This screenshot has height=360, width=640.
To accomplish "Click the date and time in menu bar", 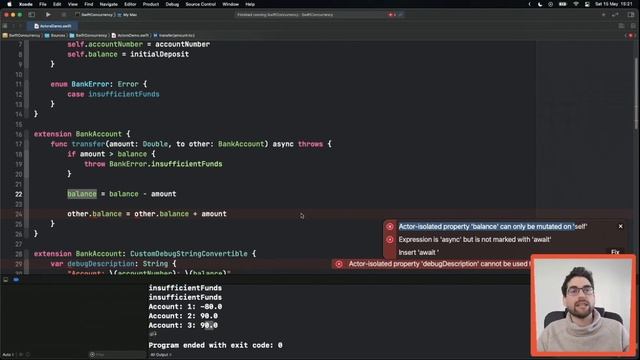I will point(614,4).
